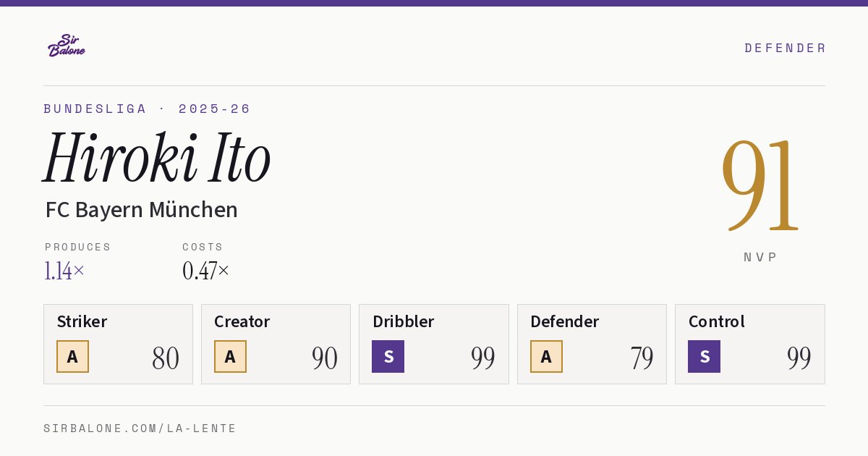The height and width of the screenshot is (456, 868).
Task: Select the Costs 0.47× value
Action: (x=205, y=271)
